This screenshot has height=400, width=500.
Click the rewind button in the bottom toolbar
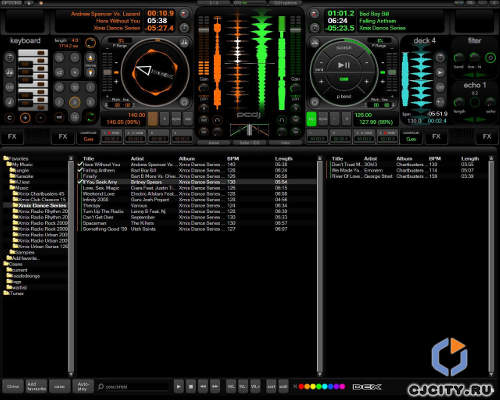[x=203, y=387]
